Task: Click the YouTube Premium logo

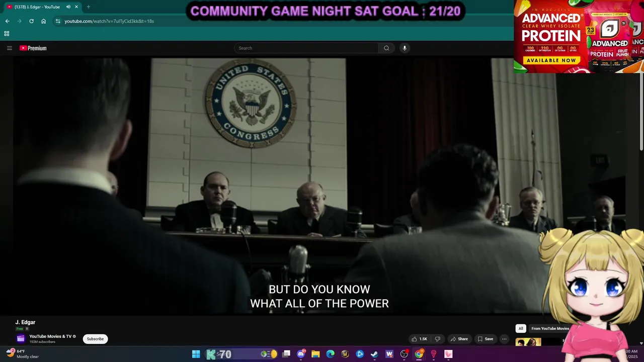Action: pos(33,48)
